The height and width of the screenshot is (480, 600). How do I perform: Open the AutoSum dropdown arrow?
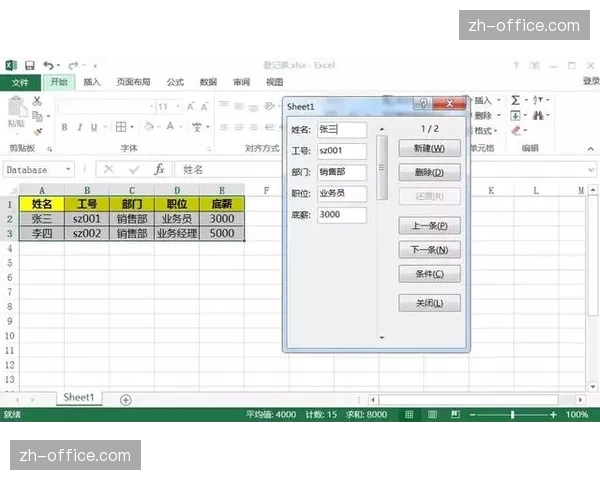pyautogui.click(x=526, y=100)
